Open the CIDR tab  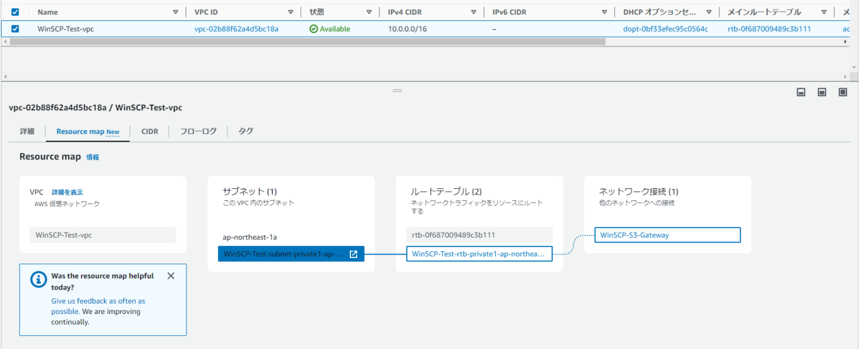click(x=150, y=131)
